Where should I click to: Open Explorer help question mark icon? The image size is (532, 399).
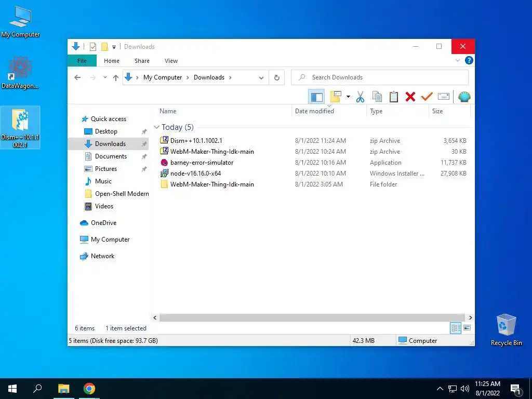point(469,60)
